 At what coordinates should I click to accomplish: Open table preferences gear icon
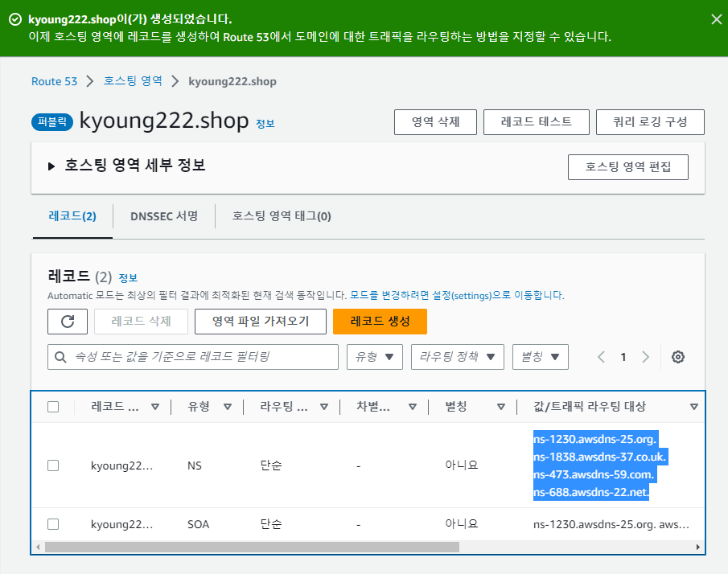coord(678,357)
